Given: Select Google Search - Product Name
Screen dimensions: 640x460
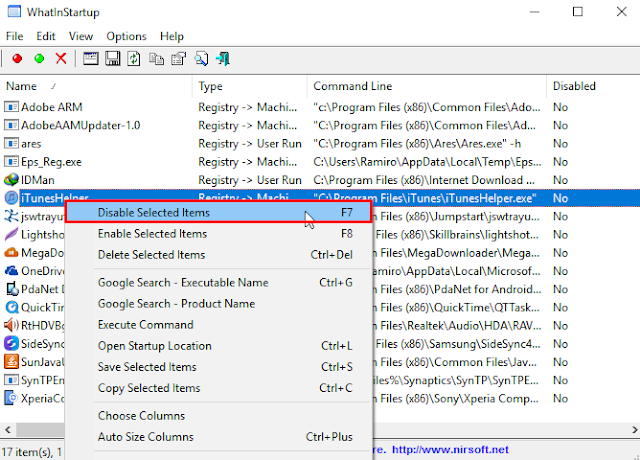Looking at the screenshot, I should 218,304.
